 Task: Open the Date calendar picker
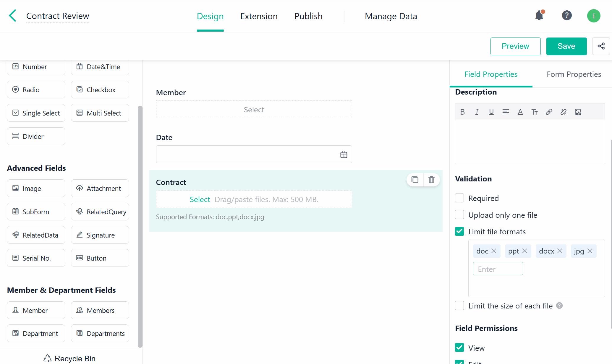(x=344, y=155)
